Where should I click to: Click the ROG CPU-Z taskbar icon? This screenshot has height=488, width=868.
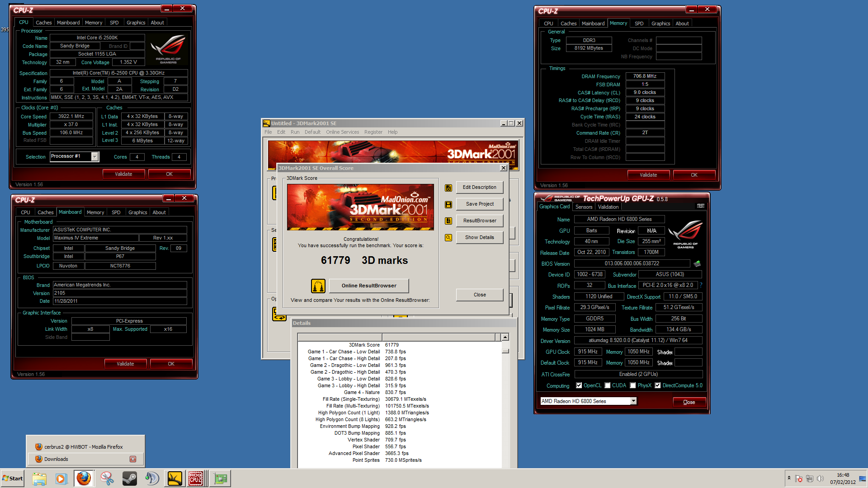pyautogui.click(x=197, y=479)
